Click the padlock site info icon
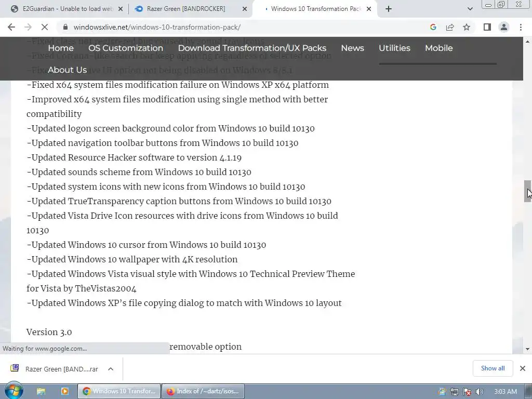Image resolution: width=532 pixels, height=399 pixels. (x=65, y=27)
